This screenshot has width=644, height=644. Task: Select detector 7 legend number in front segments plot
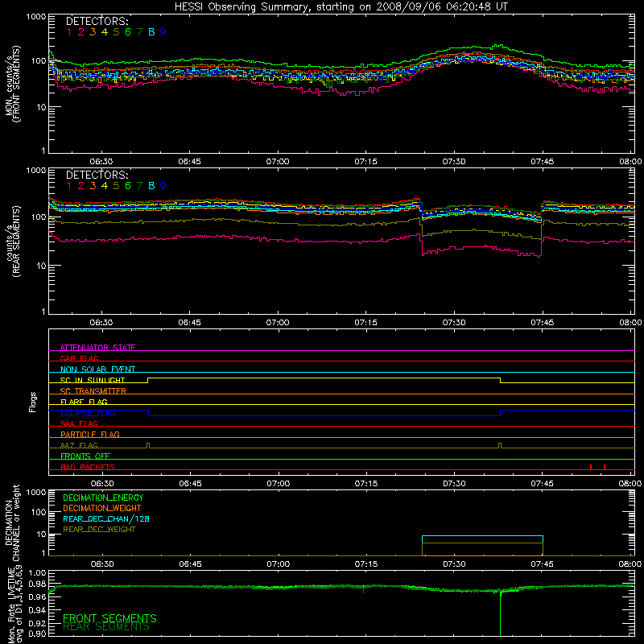point(139,32)
